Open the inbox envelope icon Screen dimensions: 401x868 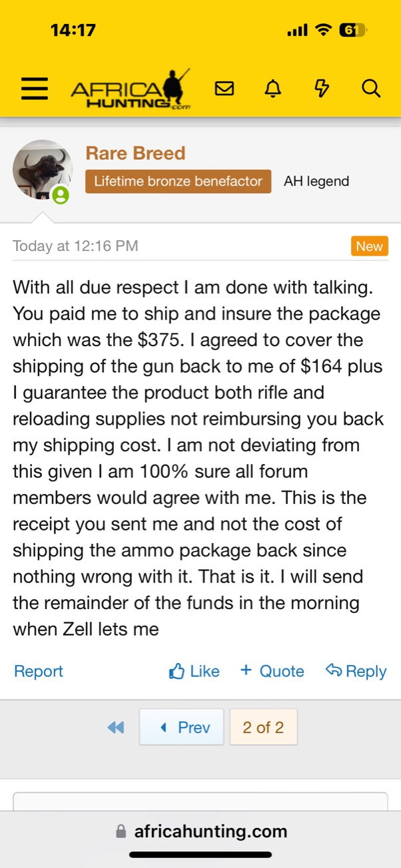224,89
